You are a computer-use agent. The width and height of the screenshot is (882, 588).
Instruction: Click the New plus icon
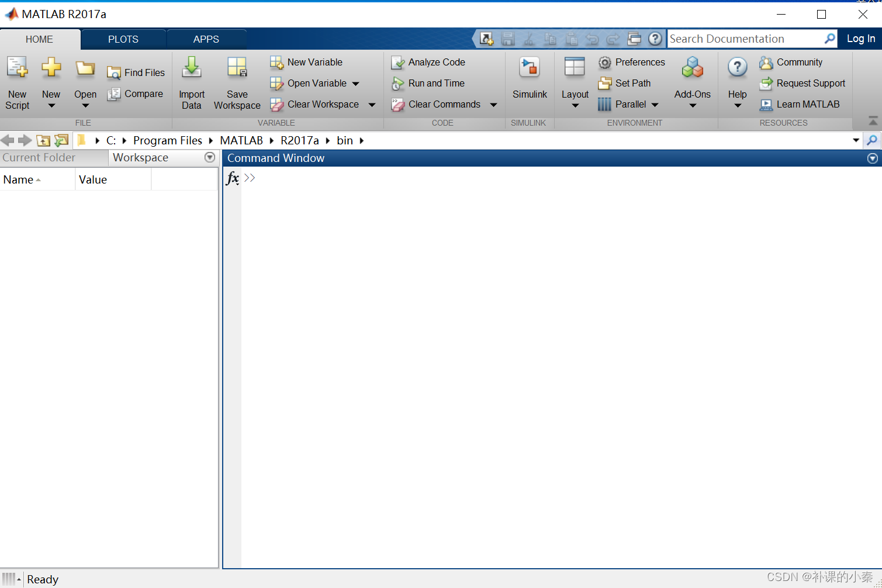pyautogui.click(x=51, y=68)
